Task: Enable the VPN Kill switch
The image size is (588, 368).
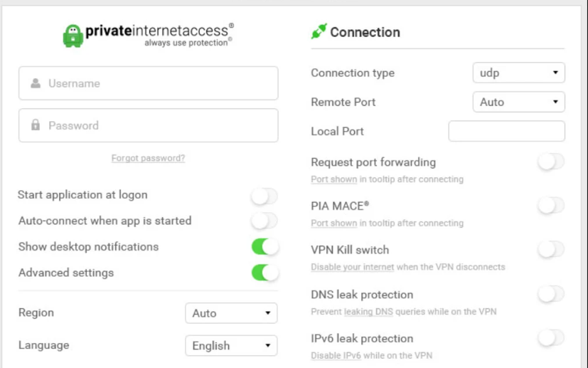Action: tap(551, 249)
